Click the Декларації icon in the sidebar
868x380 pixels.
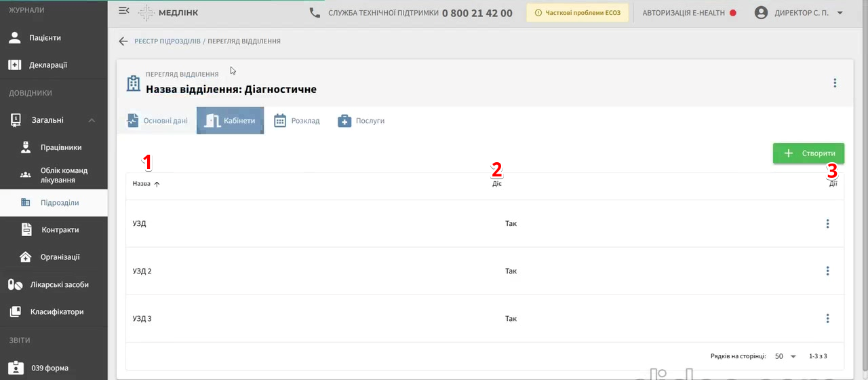[15, 65]
